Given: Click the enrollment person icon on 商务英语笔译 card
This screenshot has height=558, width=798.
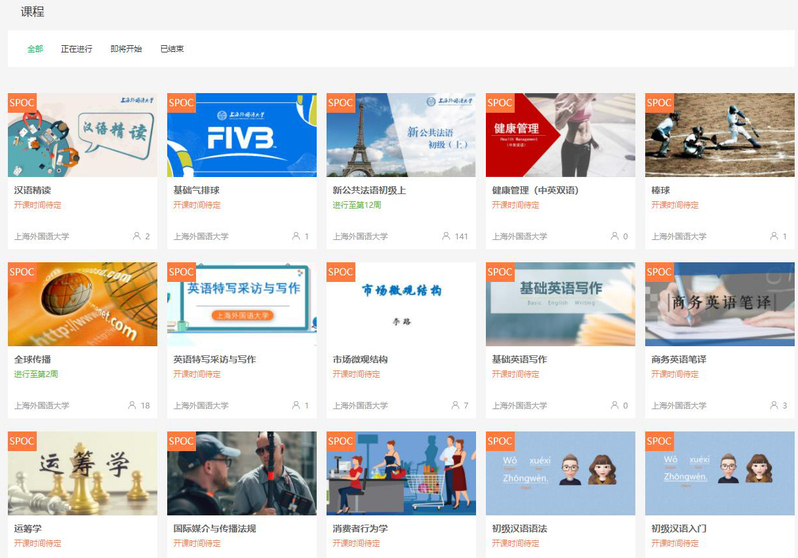Looking at the screenshot, I should coord(774,406).
